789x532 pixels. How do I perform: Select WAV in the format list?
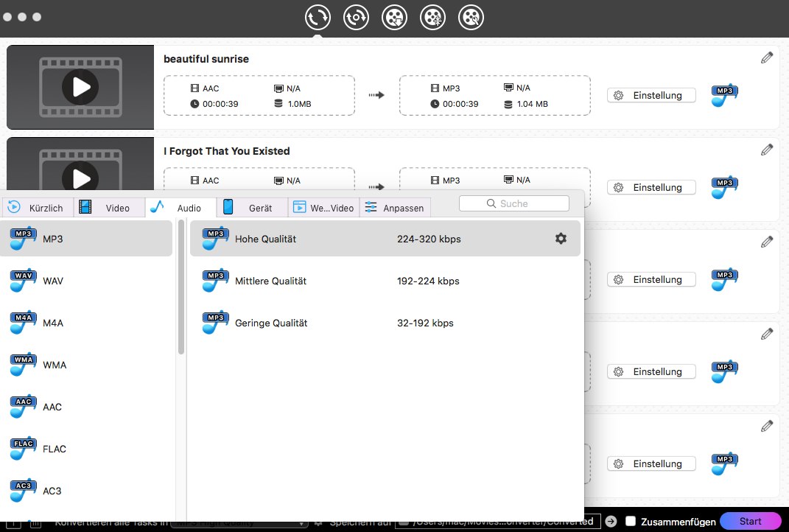point(86,281)
